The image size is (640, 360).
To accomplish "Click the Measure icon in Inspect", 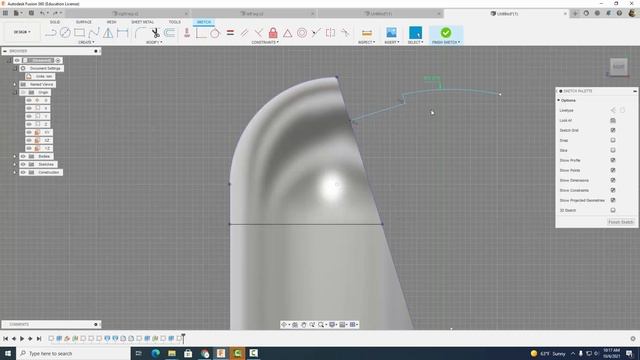I will click(367, 33).
